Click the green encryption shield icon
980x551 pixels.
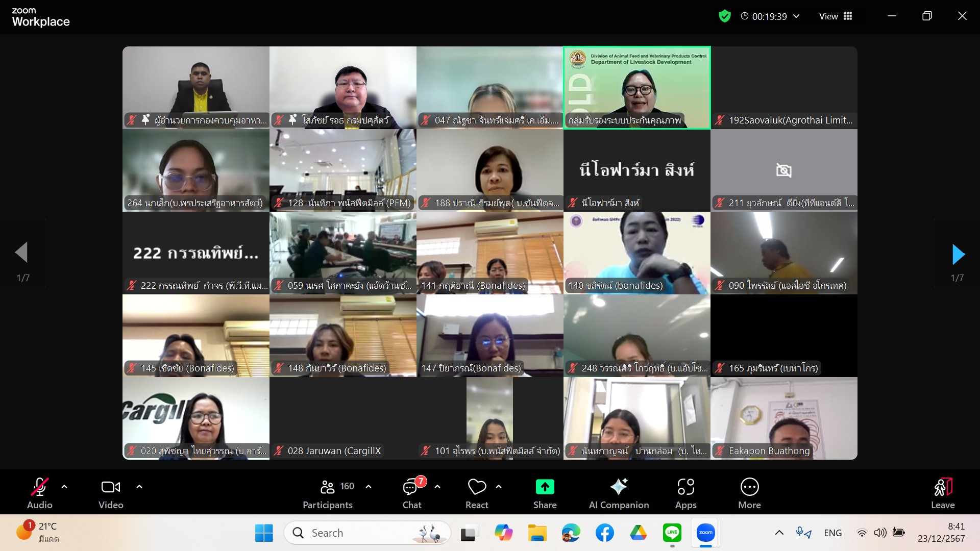point(724,16)
